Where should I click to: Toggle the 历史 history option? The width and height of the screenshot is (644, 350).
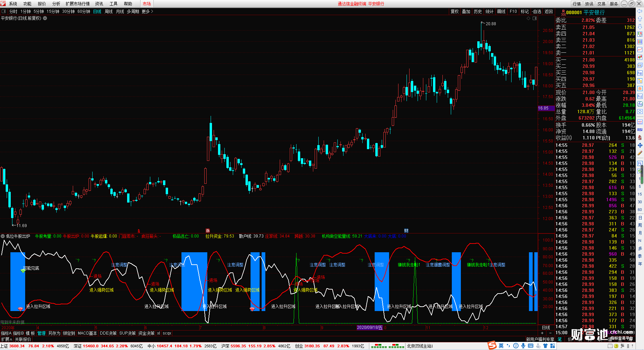click(478, 11)
